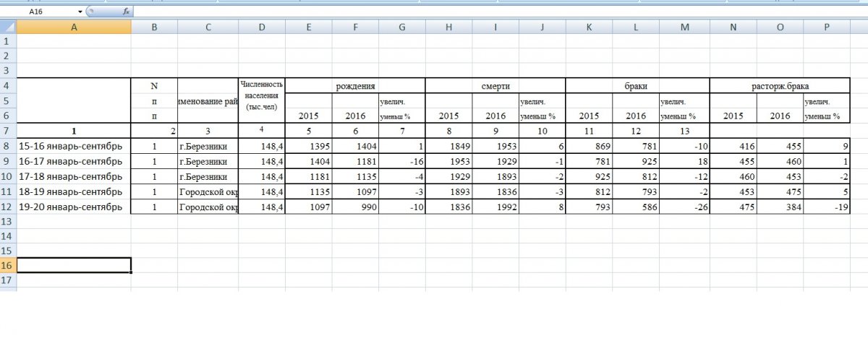Click the 'смерти' merged header cell
Viewport: 868px width, 346px height.
pyautogui.click(x=495, y=86)
